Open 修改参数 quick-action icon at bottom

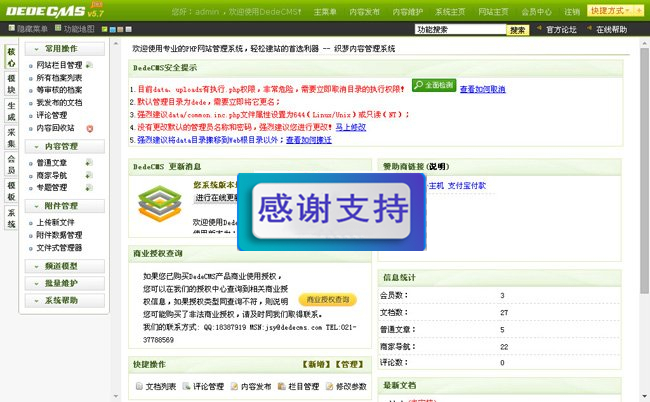coord(329,386)
